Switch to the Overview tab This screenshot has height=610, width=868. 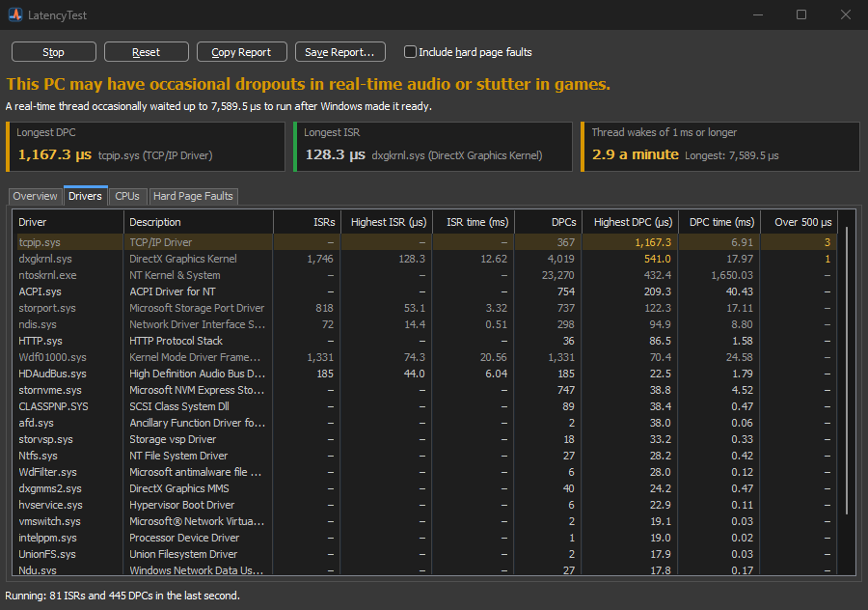[35, 196]
